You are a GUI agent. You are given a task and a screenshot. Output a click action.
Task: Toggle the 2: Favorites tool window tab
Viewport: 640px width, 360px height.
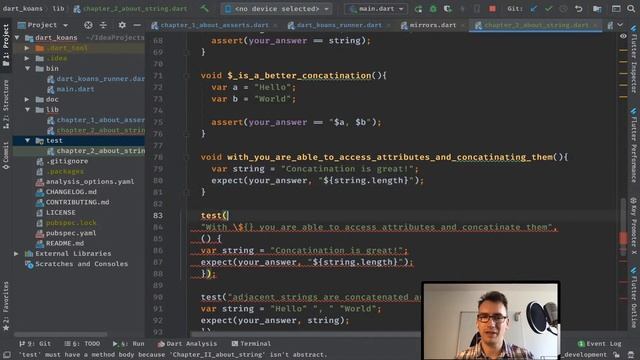[x=6, y=306]
